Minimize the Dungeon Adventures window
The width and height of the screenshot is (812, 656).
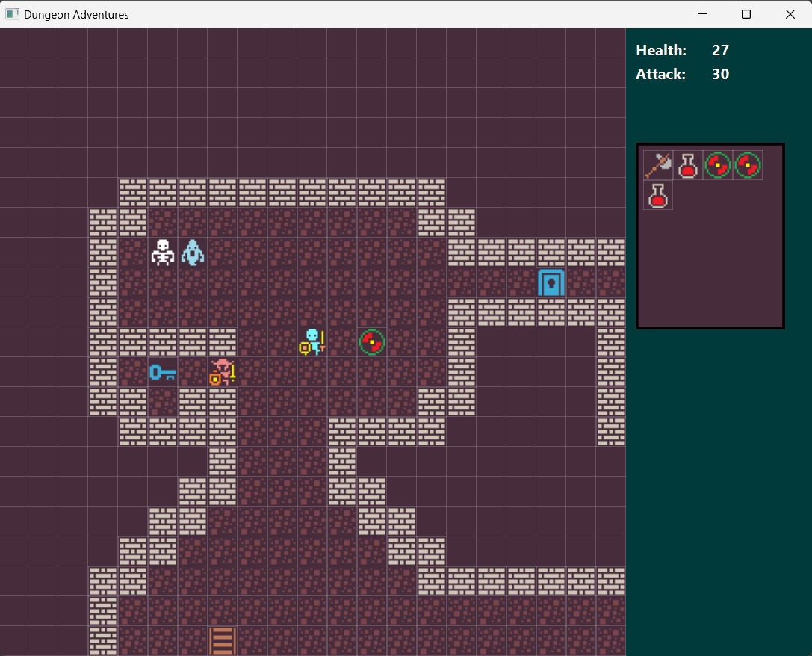pyautogui.click(x=701, y=14)
